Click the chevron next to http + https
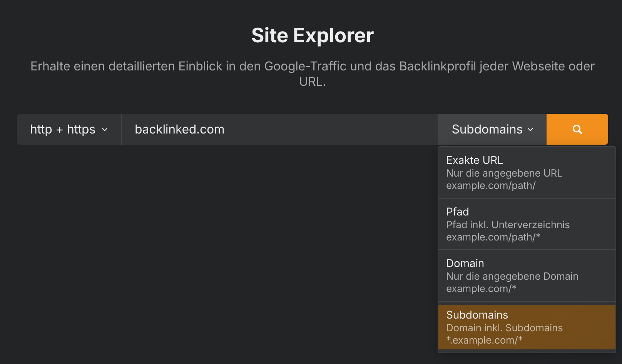Image resolution: width=622 pixels, height=364 pixels. [x=104, y=130]
